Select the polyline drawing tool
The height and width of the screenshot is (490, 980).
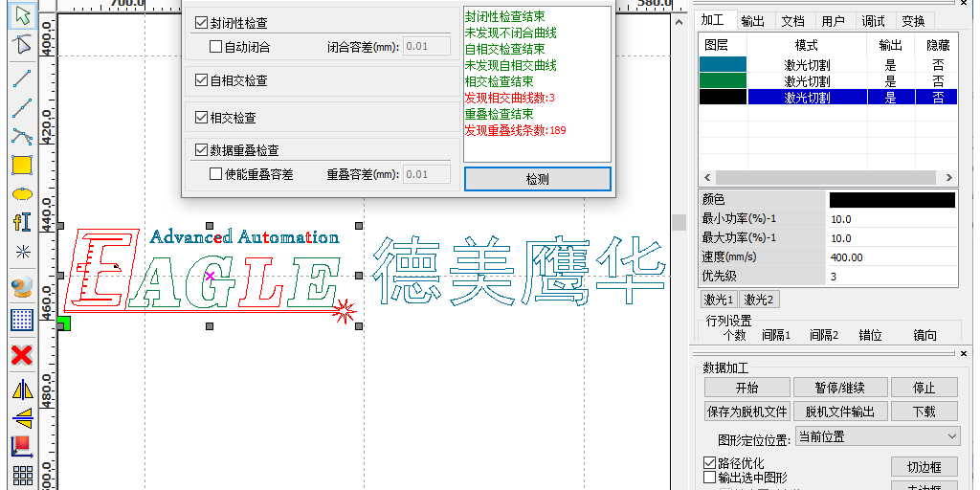coord(23,107)
